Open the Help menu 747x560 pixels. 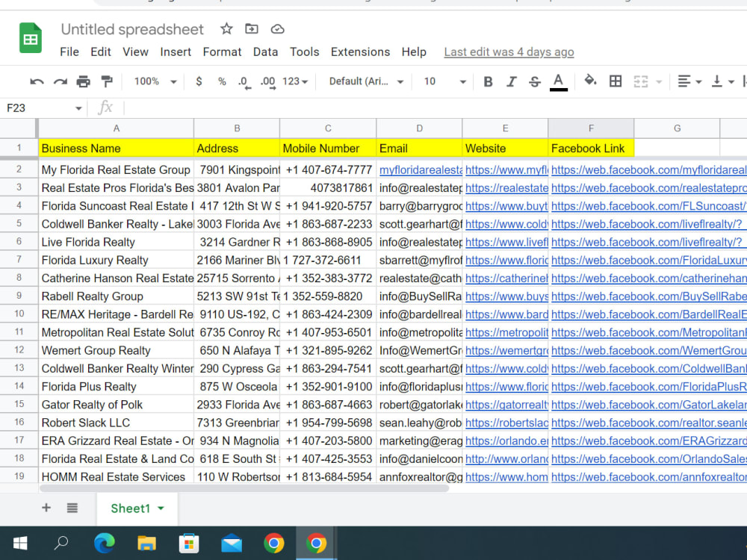click(414, 52)
